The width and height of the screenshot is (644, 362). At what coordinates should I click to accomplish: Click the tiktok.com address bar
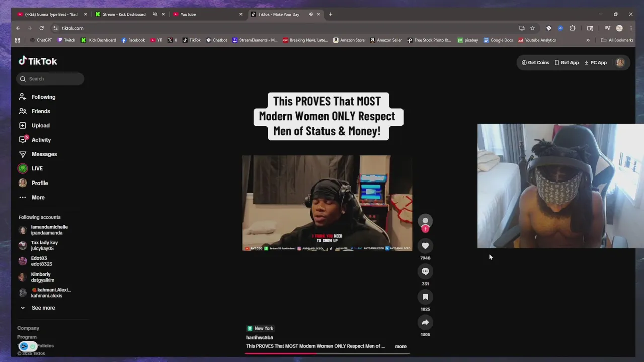coord(282,28)
